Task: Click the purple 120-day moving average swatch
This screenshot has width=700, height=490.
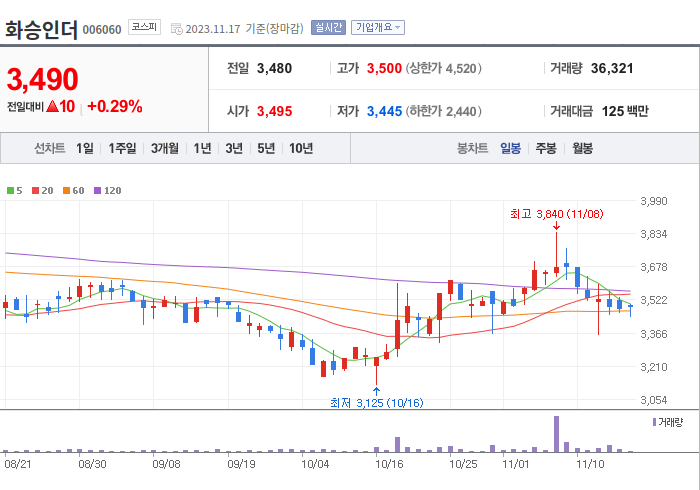Action: pos(97,191)
